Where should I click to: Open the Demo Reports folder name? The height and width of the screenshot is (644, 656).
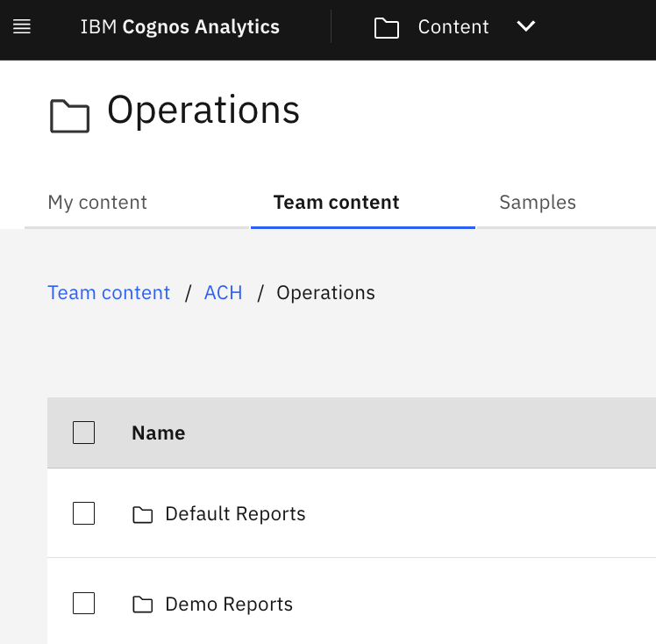click(x=229, y=605)
